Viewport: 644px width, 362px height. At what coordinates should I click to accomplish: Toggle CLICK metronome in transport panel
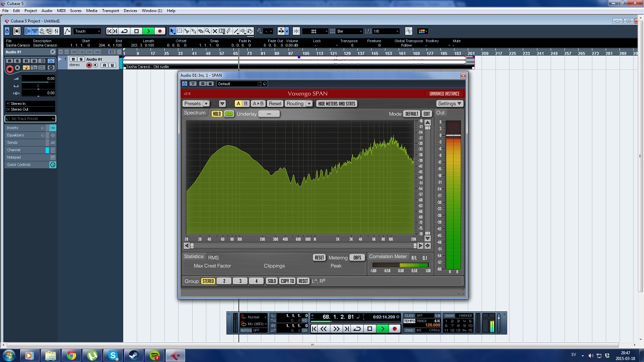pos(410,316)
